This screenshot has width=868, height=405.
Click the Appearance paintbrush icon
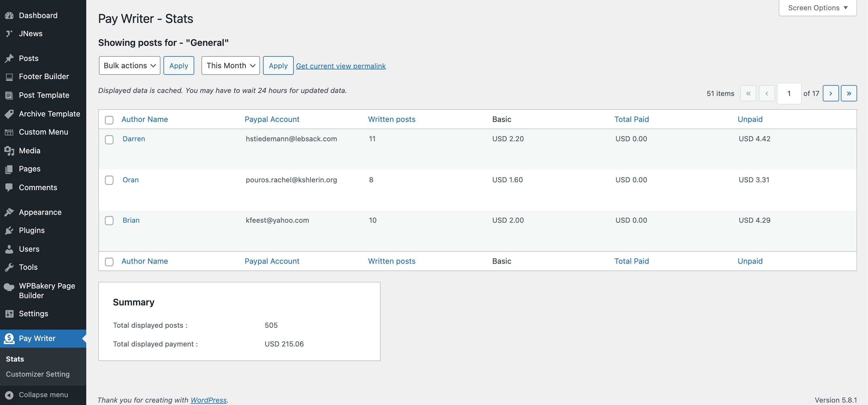pos(9,212)
